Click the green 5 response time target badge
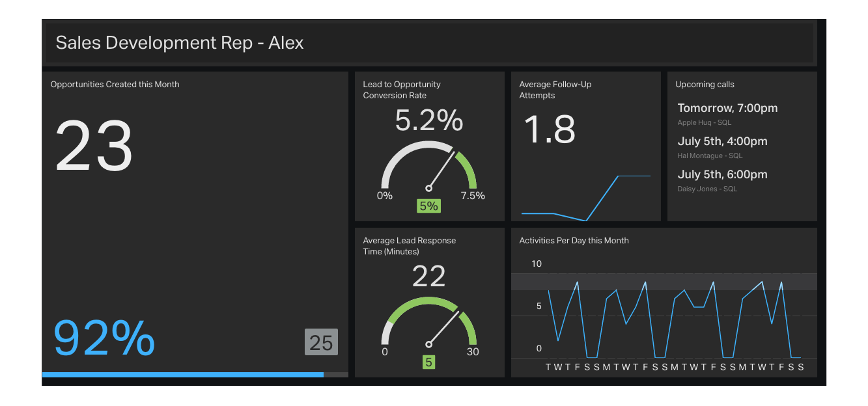Image resolution: width=868 pixels, height=406 pixels. pyautogui.click(x=428, y=362)
